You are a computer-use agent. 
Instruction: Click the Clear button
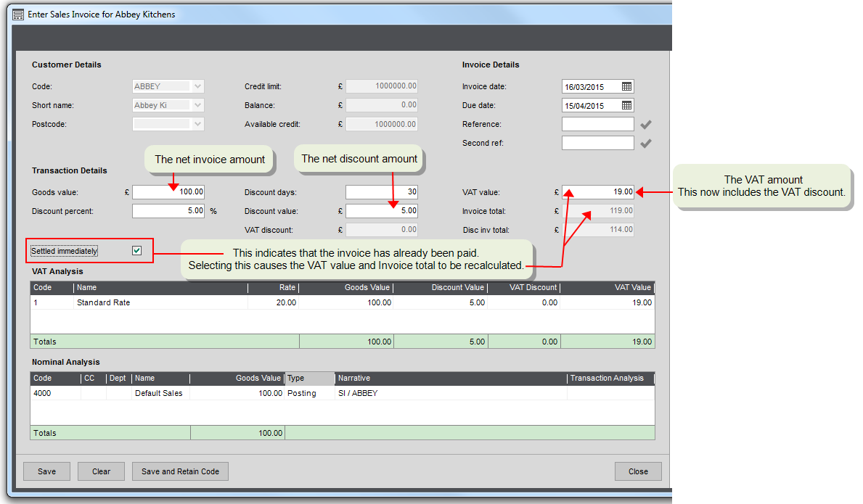coord(101,471)
